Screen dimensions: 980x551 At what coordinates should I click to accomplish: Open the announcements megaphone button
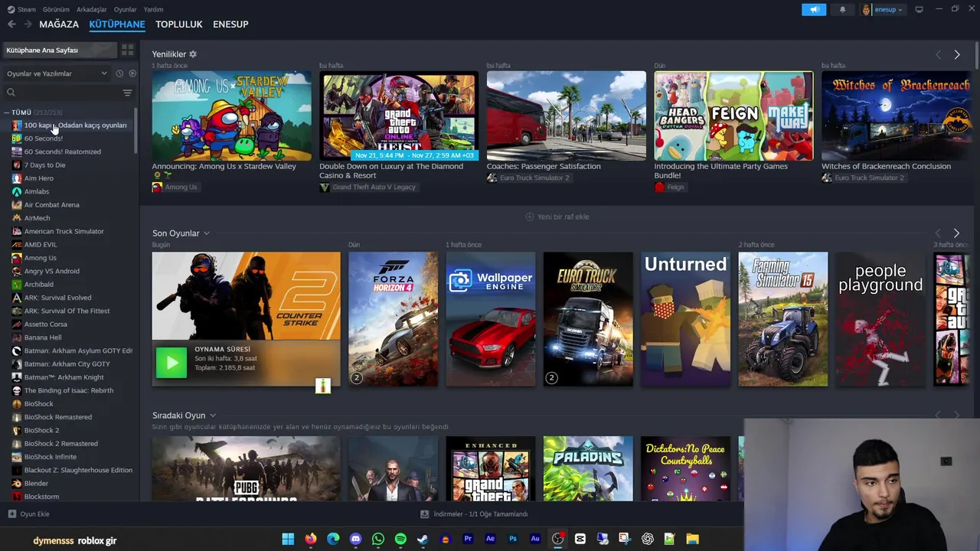coord(814,10)
